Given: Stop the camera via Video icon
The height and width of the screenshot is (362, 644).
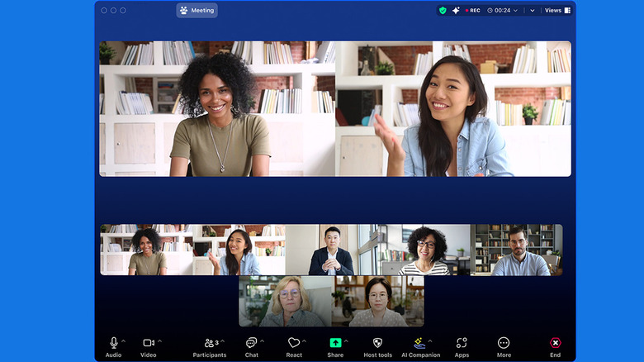Looking at the screenshot, I should 149,343.
